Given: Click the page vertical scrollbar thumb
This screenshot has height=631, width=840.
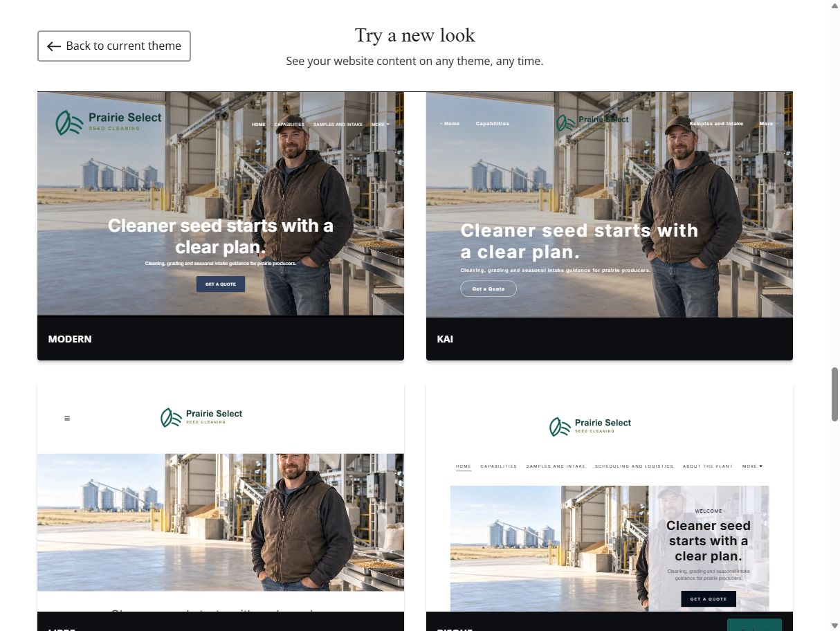Looking at the screenshot, I should click(x=834, y=394).
